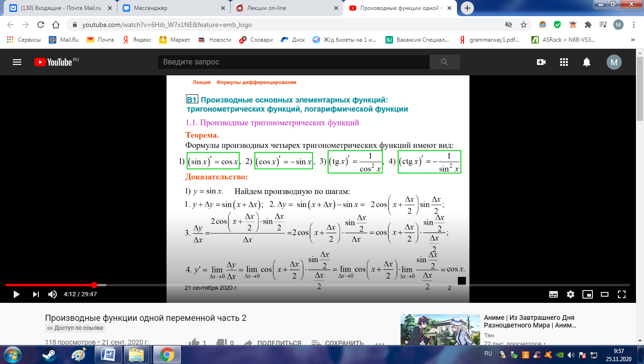Switch to miniplayer mode
Screen dimensions: 644x364
[x=588, y=294]
